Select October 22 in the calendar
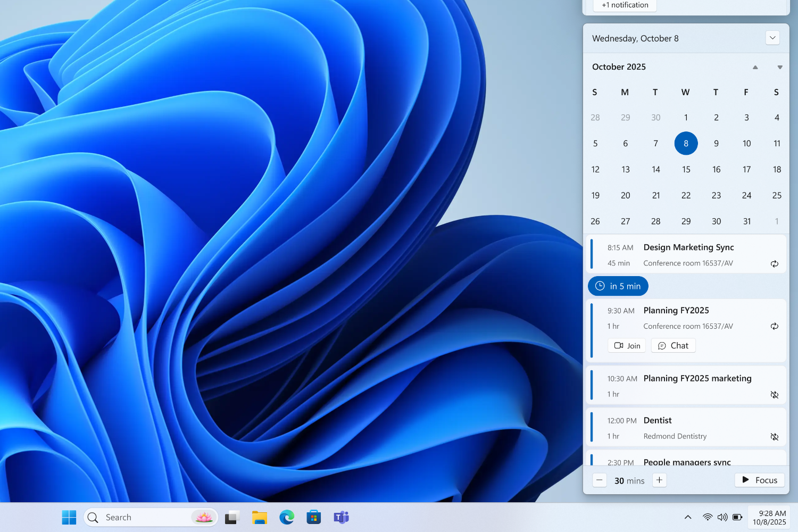Image resolution: width=798 pixels, height=532 pixels. (686, 196)
